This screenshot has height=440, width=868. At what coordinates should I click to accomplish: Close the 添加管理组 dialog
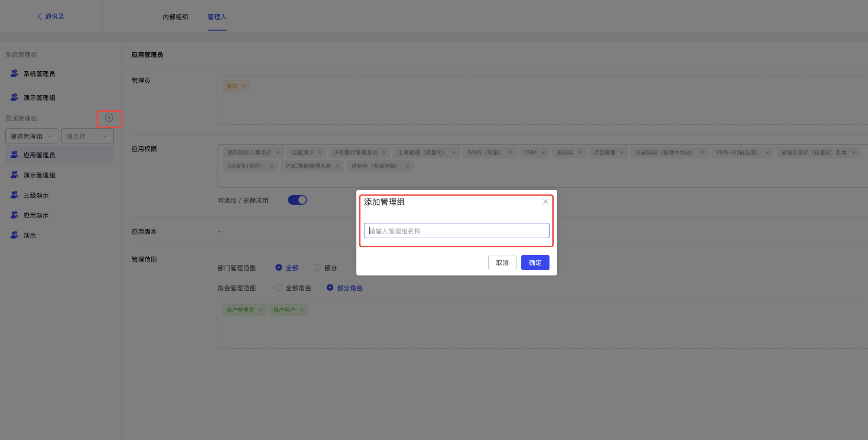[545, 202]
